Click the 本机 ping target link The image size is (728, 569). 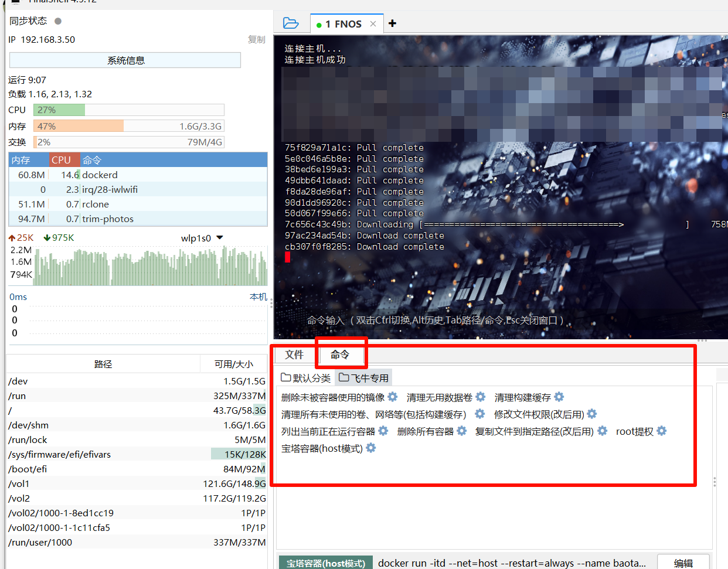258,297
